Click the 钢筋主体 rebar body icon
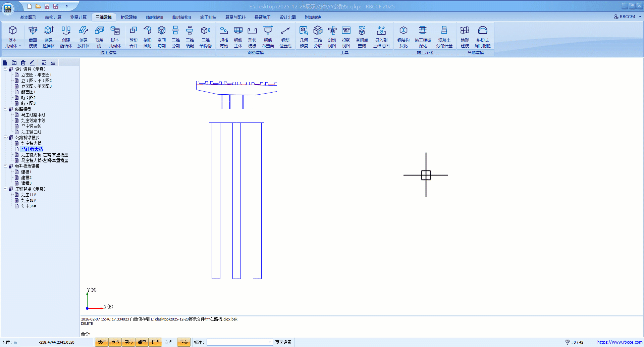Image resolution: width=644 pixels, height=347 pixels. [x=238, y=36]
